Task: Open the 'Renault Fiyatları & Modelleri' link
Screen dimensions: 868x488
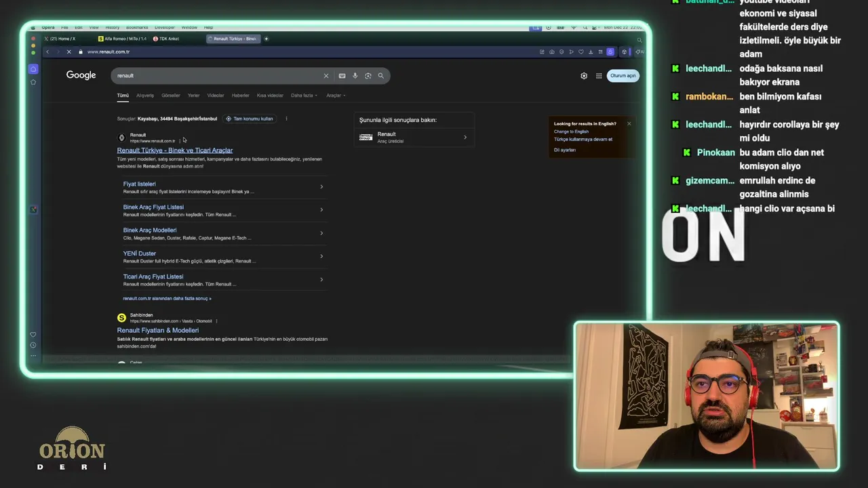Action: [158, 331]
